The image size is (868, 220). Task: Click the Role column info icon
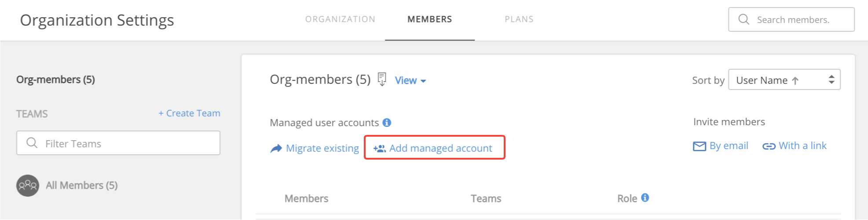click(645, 198)
